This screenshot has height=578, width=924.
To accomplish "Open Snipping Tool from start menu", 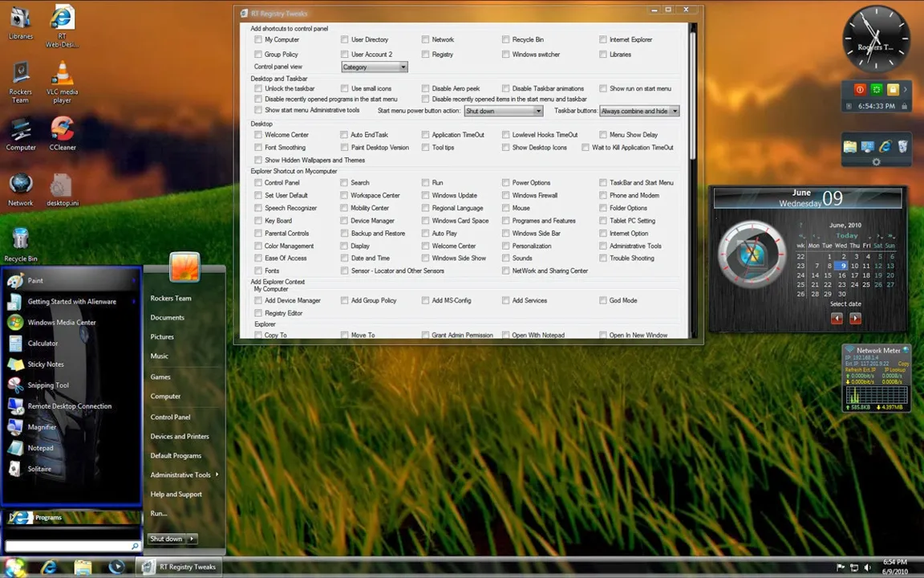I will pyautogui.click(x=71, y=385).
